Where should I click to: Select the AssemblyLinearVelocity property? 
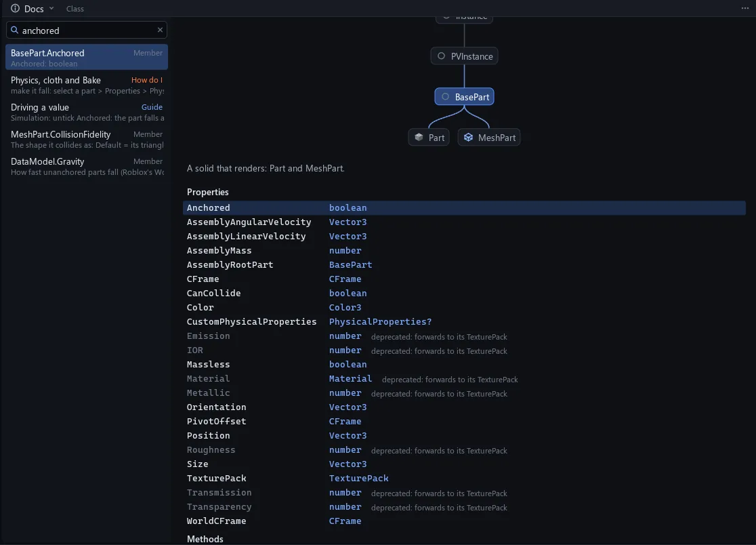tap(246, 237)
